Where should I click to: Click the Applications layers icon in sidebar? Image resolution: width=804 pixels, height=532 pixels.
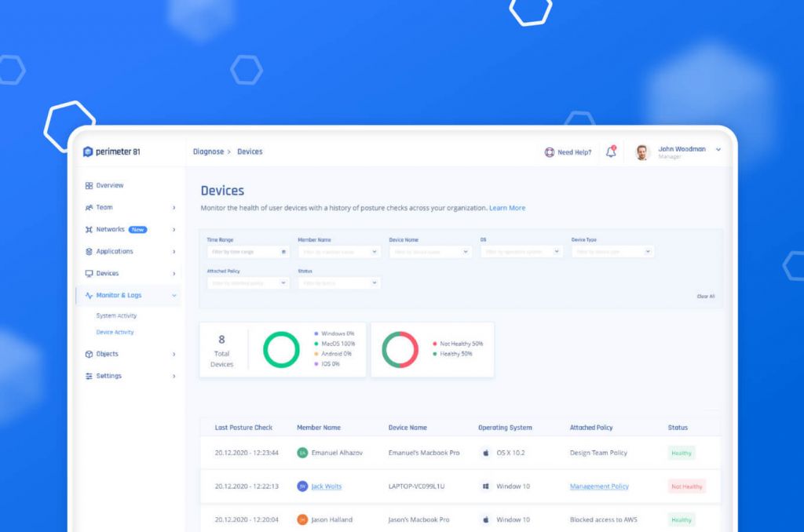tap(89, 252)
